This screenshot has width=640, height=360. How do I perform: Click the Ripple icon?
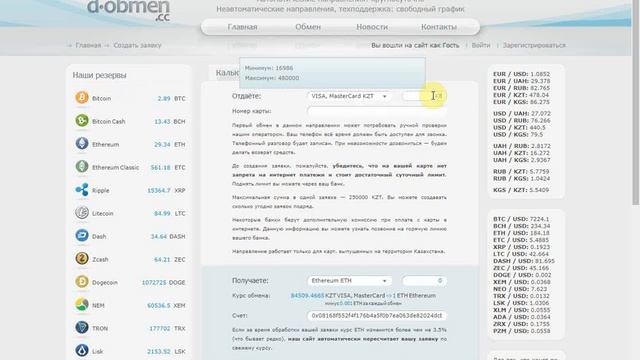tap(82, 189)
